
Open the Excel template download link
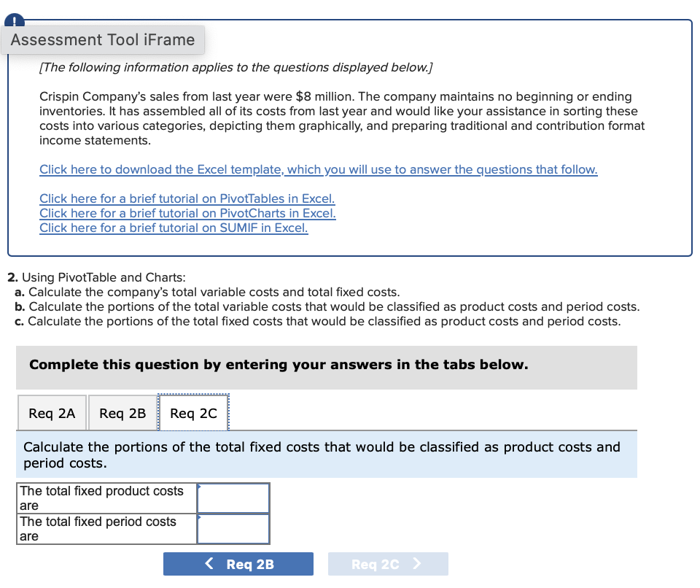[x=318, y=169]
